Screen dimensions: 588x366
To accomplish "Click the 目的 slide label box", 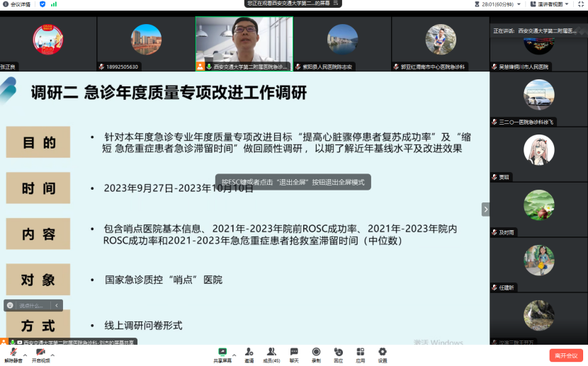I will pos(38,142).
